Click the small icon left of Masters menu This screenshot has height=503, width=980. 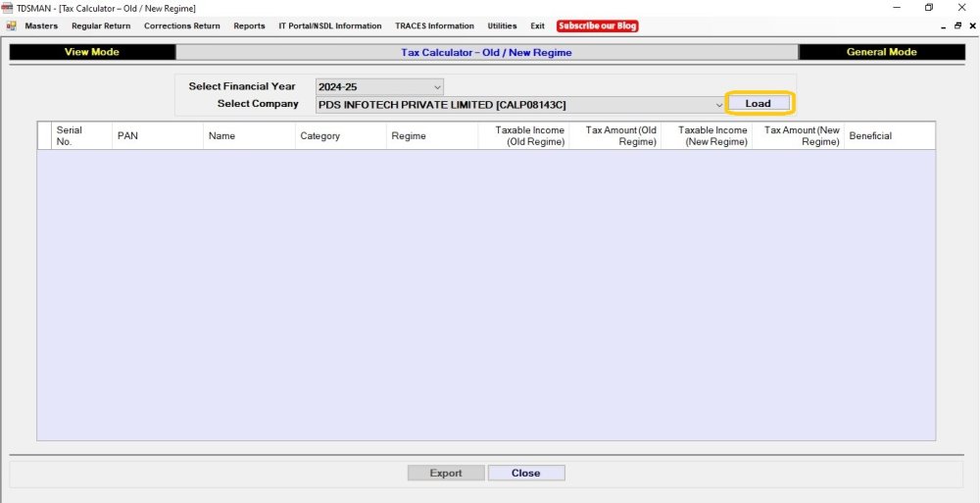click(x=11, y=26)
